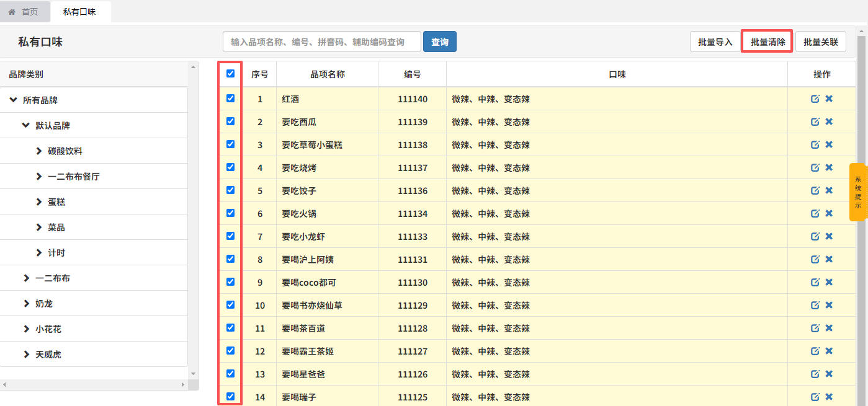Uncheck the 要喝霸王茶姬 row checkbox
Viewport: 868px width, 406px height.
[231, 350]
